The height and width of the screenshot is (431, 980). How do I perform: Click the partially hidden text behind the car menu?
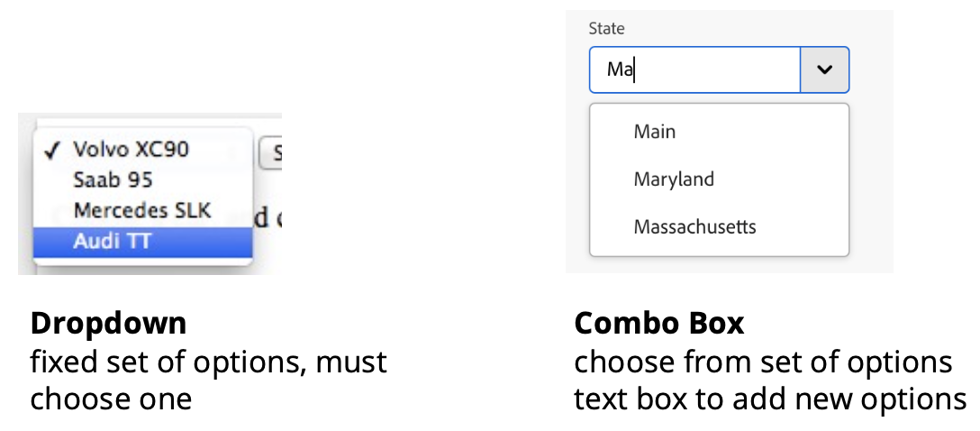[268, 217]
